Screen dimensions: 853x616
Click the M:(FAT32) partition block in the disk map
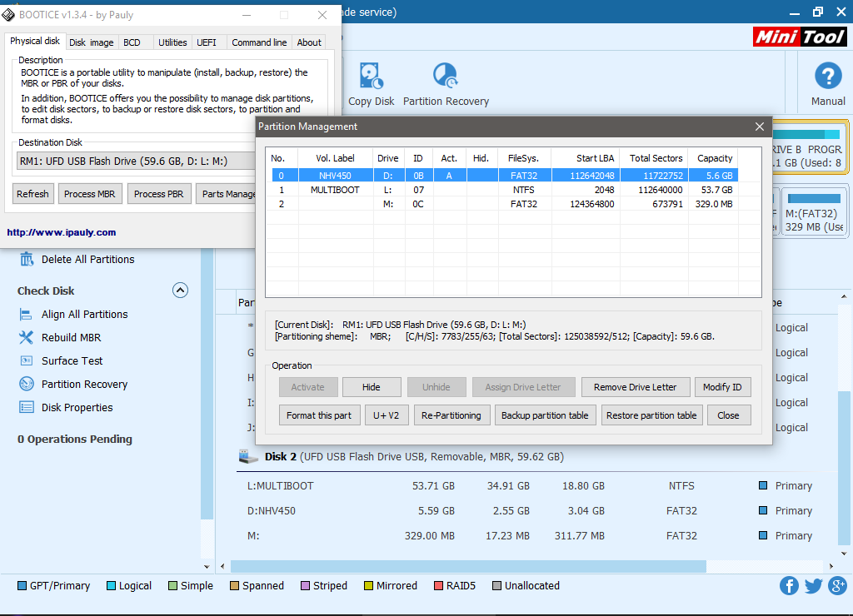pos(814,211)
